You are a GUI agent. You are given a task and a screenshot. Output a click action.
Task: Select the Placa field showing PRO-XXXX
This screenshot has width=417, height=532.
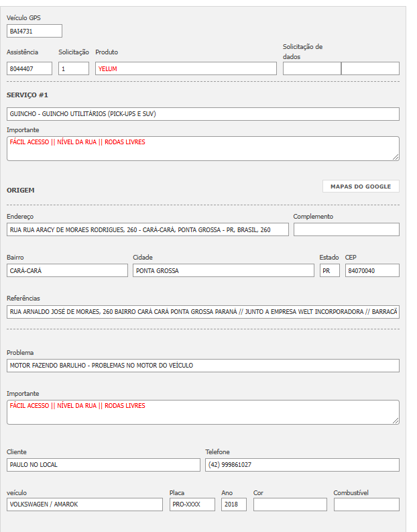[192, 504]
